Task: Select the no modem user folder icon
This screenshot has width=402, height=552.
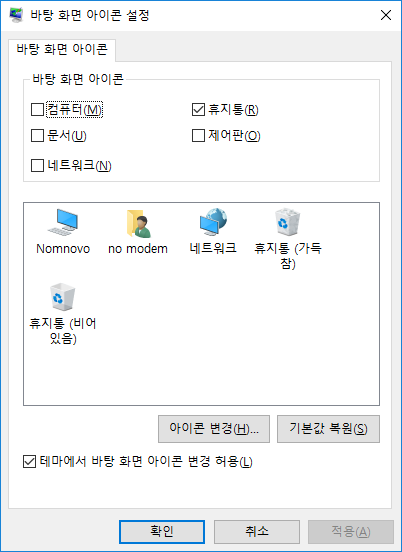Action: coord(138,223)
